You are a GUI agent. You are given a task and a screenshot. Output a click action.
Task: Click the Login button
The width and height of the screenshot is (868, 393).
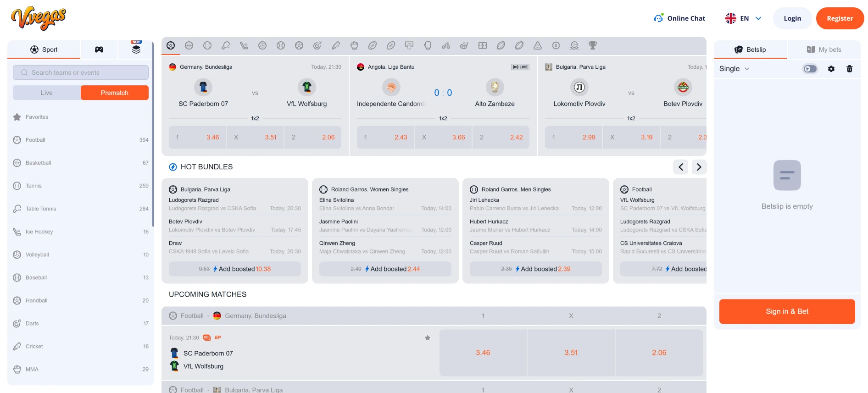click(792, 18)
